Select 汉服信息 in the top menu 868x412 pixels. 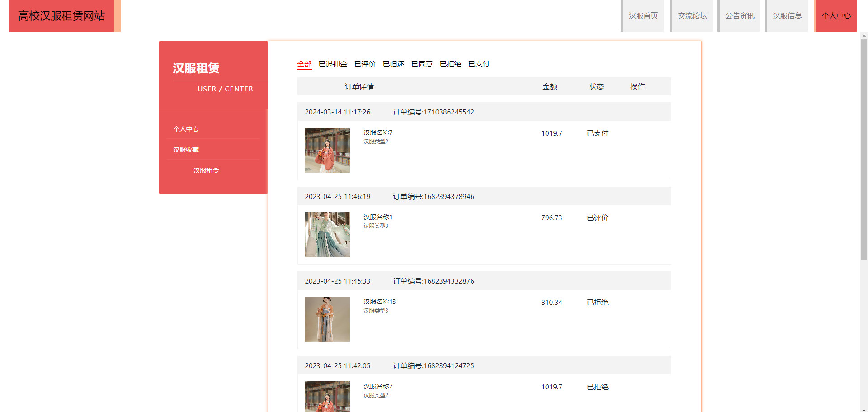(x=787, y=16)
